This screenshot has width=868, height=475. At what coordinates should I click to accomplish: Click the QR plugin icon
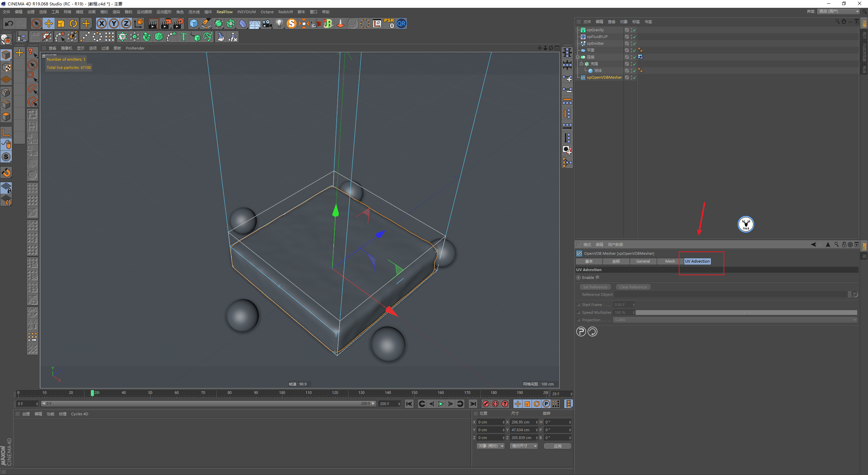tap(401, 23)
